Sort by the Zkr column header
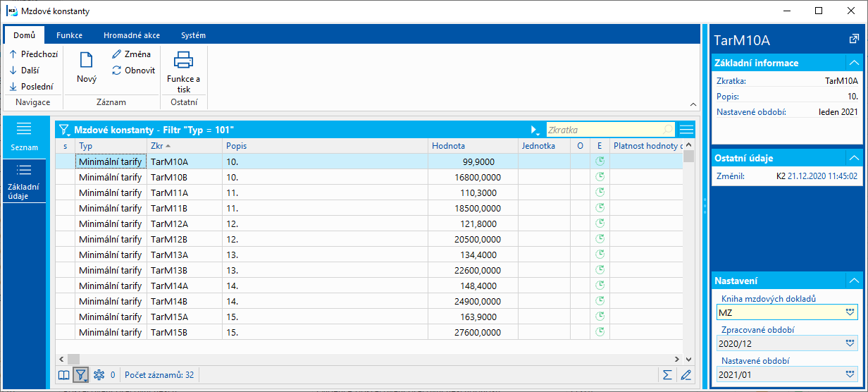 coord(185,146)
